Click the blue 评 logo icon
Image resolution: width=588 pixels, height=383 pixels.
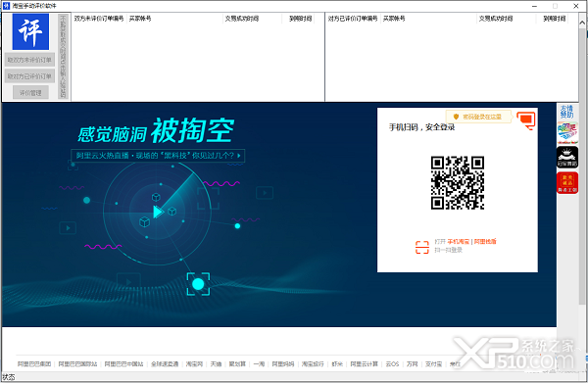pyautogui.click(x=30, y=32)
